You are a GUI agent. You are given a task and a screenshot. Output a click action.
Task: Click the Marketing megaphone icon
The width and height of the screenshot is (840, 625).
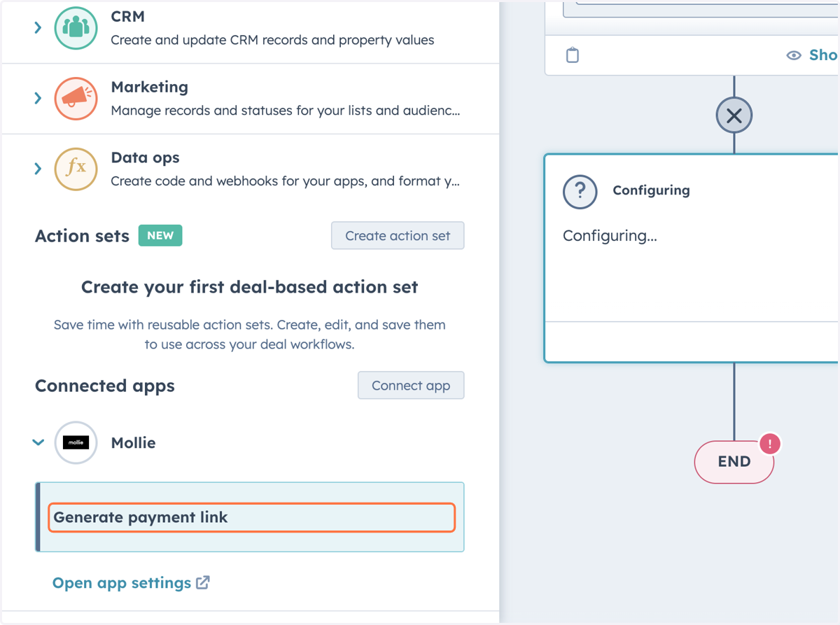76,98
